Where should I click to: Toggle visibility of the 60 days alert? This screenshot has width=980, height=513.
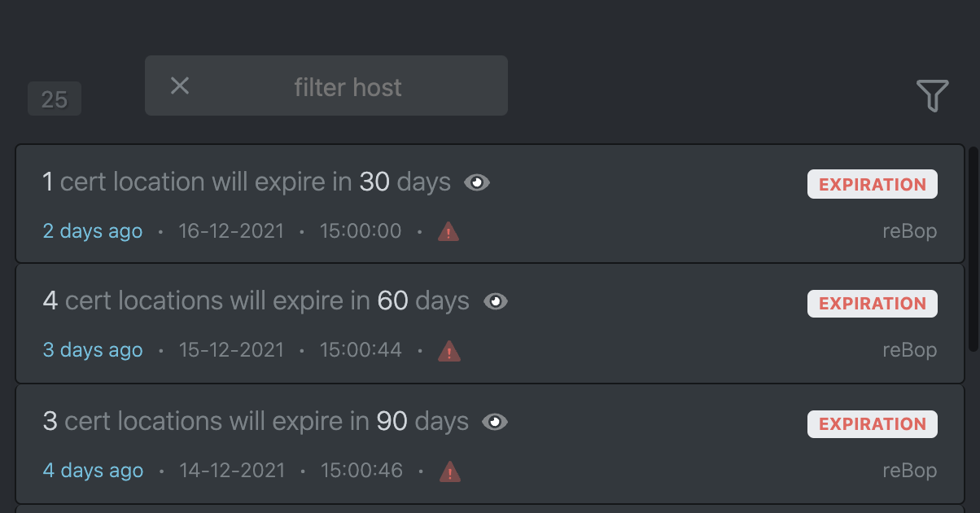496,301
